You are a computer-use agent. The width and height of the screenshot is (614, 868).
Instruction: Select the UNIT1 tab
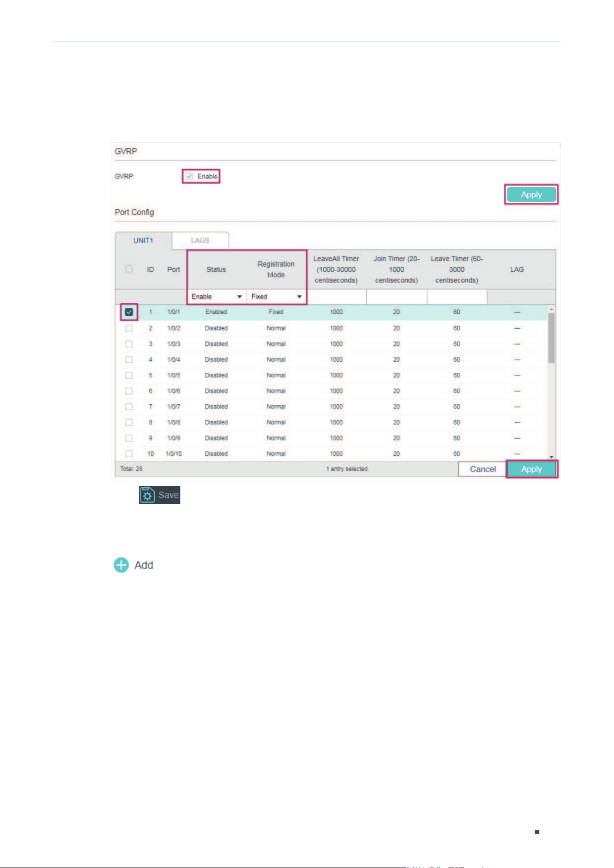click(x=143, y=241)
